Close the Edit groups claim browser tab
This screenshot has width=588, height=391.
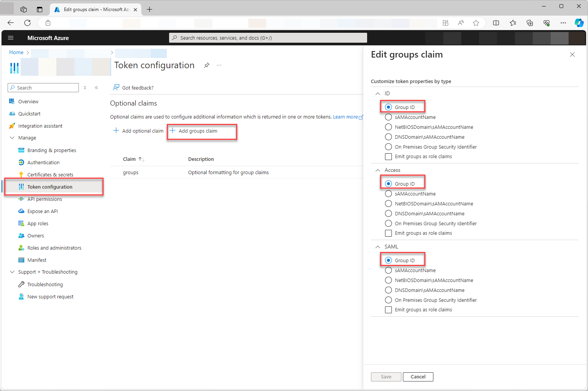[135, 10]
